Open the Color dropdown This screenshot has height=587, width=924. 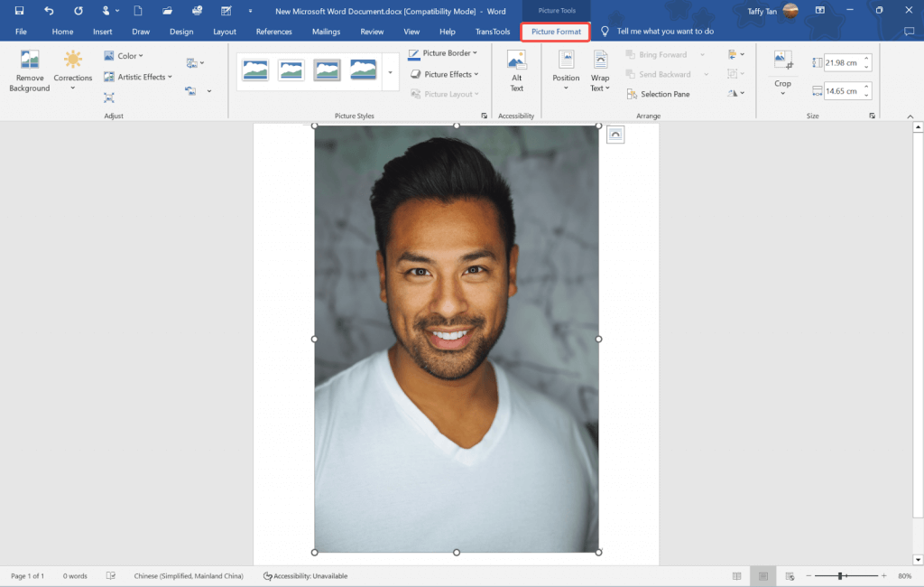pyautogui.click(x=124, y=56)
